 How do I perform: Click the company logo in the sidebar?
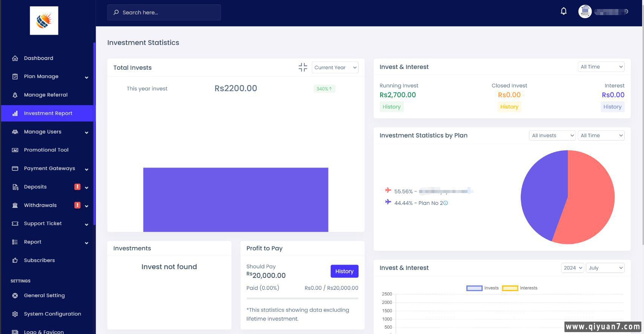pyautogui.click(x=44, y=21)
